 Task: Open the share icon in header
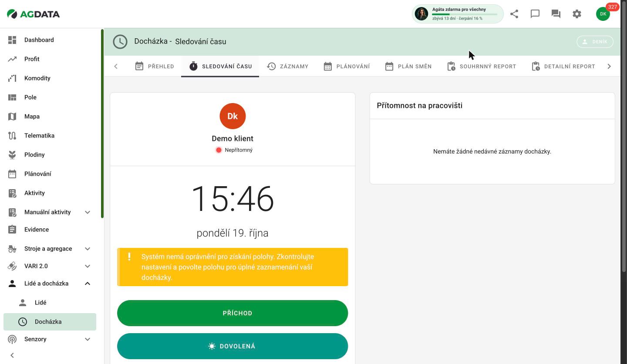click(x=514, y=14)
